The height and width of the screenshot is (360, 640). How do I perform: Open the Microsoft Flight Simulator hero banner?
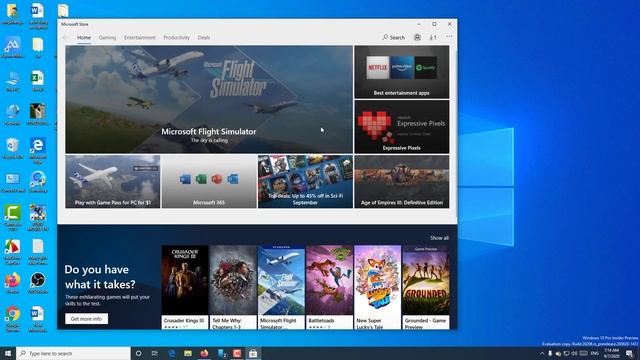point(209,99)
